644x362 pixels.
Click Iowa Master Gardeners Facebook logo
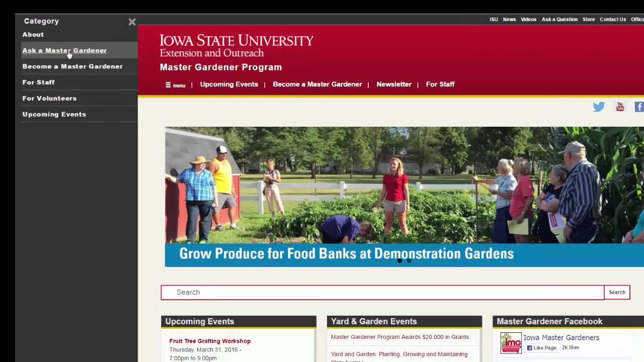pos(511,343)
